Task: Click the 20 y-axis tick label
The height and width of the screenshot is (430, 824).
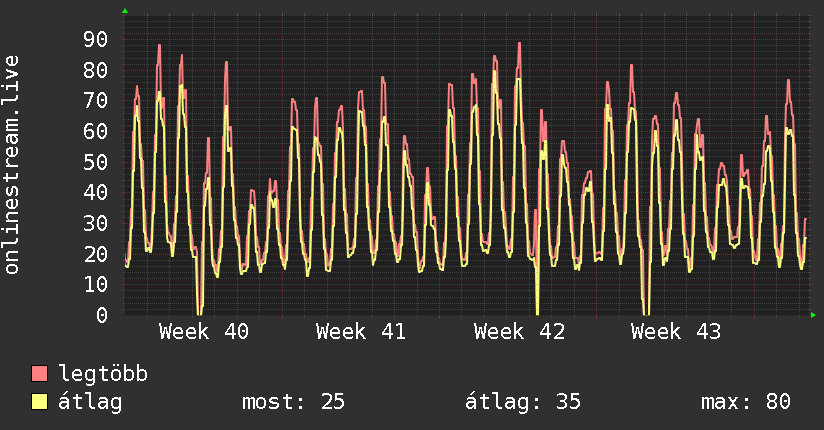Action: point(96,254)
